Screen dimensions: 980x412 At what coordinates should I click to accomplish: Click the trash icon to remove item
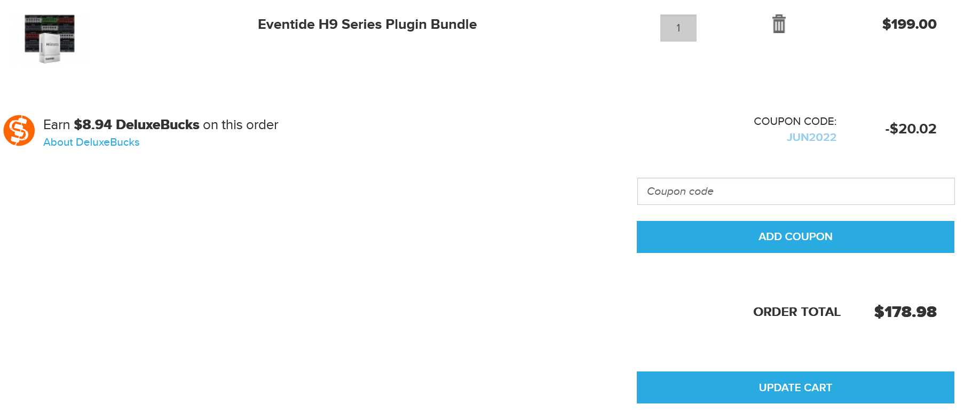(779, 24)
